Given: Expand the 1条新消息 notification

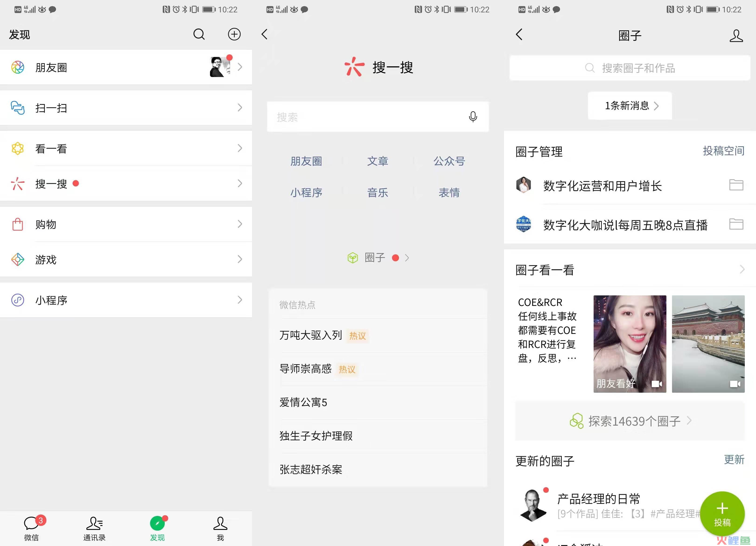Looking at the screenshot, I should 630,106.
